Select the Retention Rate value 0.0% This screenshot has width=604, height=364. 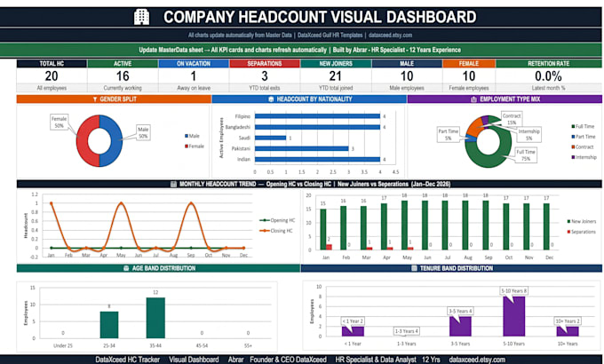pyautogui.click(x=549, y=76)
